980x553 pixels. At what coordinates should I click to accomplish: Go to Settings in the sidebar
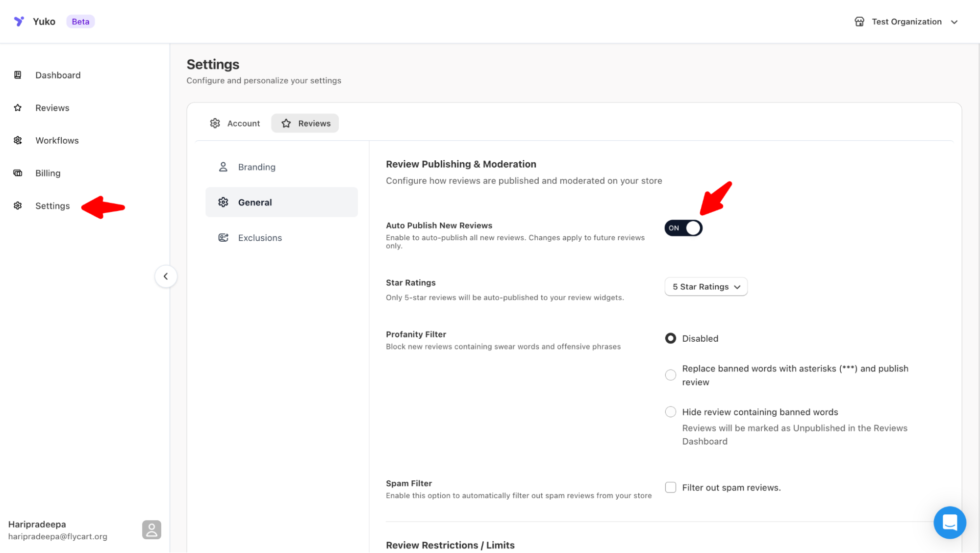click(52, 206)
